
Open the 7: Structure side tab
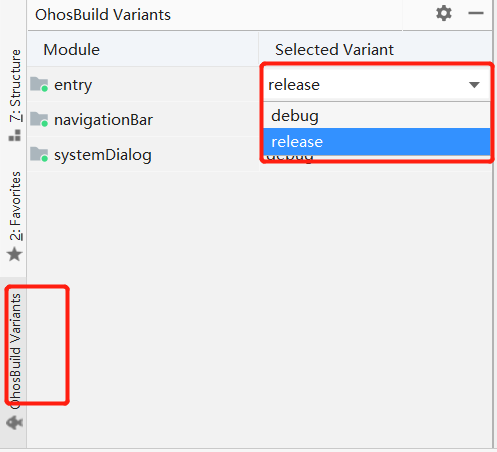coord(15,86)
